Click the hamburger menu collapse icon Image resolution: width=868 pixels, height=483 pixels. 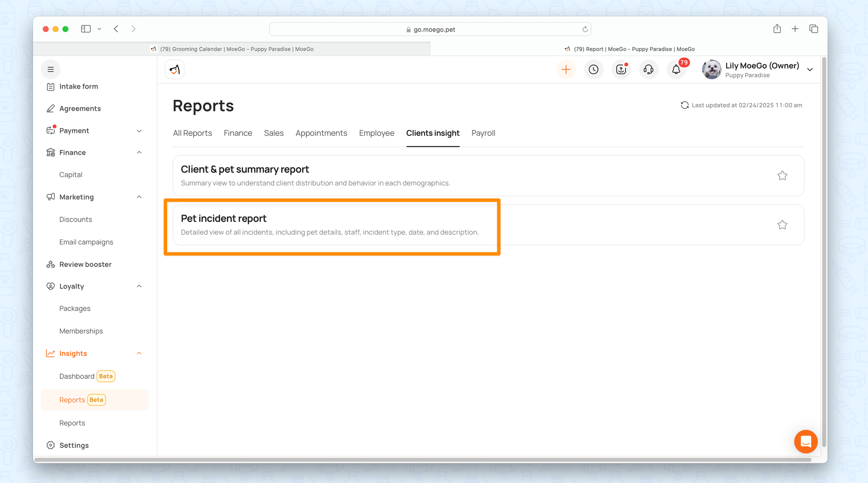pos(51,69)
